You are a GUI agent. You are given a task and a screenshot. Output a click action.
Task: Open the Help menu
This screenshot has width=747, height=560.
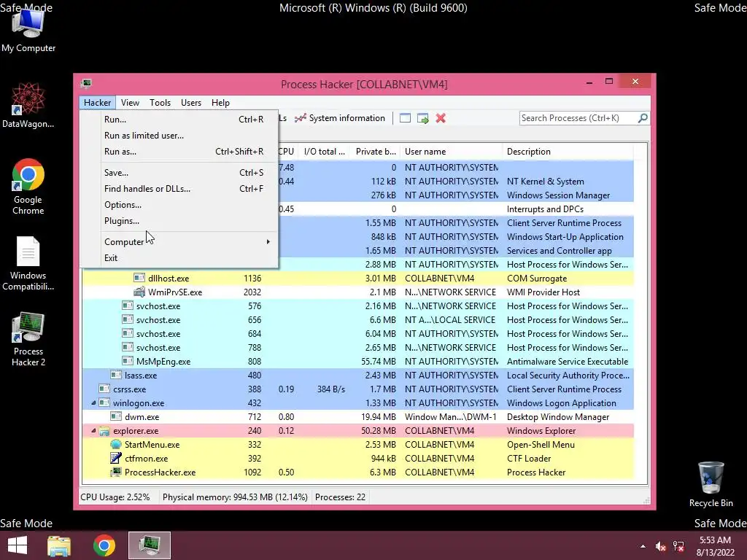[220, 102]
